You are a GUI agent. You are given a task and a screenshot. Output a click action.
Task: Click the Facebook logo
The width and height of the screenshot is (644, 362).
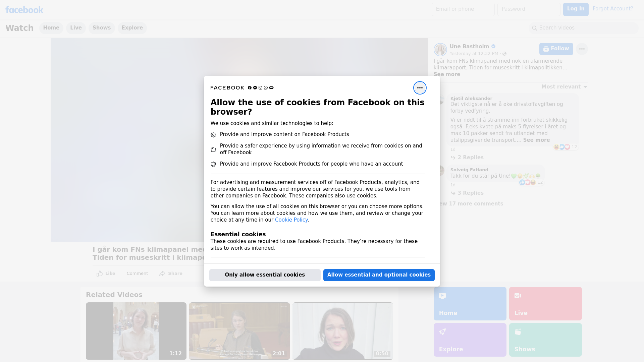(x=24, y=10)
